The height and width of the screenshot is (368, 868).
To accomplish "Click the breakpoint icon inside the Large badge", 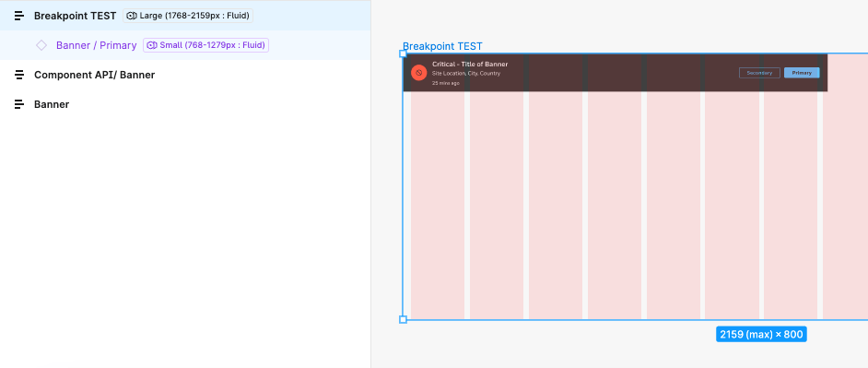I will [x=132, y=16].
